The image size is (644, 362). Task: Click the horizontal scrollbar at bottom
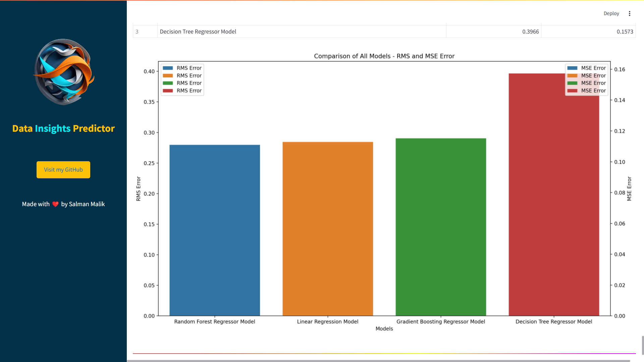coord(378,361)
